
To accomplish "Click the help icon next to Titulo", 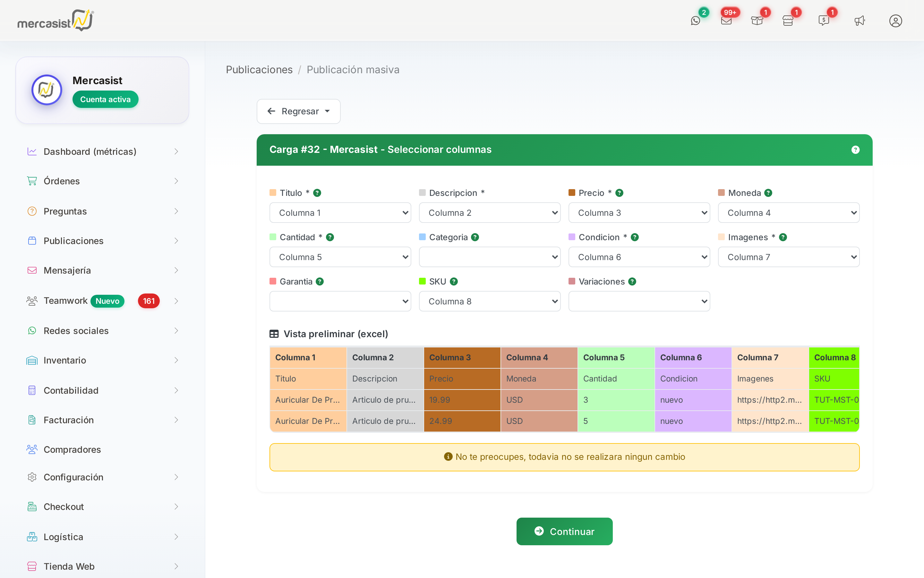I will 317,193.
